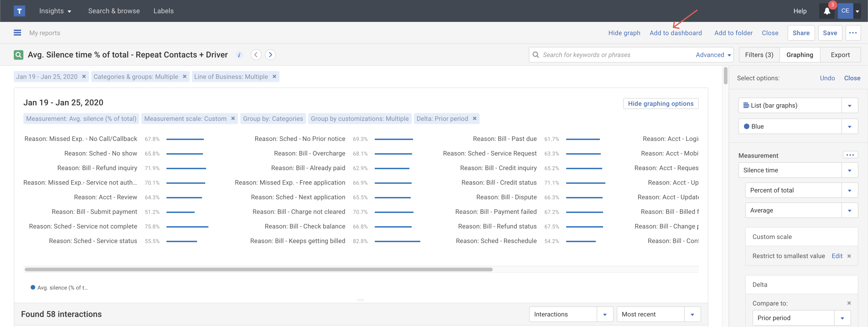Image resolution: width=868 pixels, height=327 pixels.
Task: Click the notifications bell icon
Action: pos(827,11)
